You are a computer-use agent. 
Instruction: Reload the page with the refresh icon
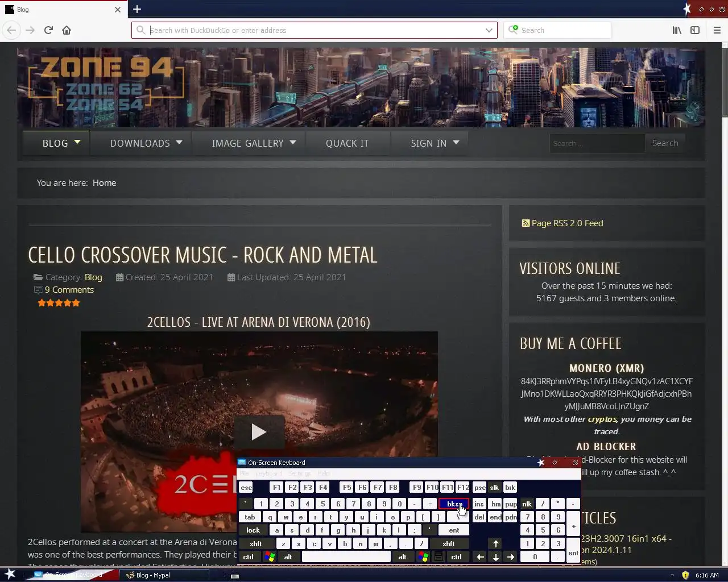point(48,30)
